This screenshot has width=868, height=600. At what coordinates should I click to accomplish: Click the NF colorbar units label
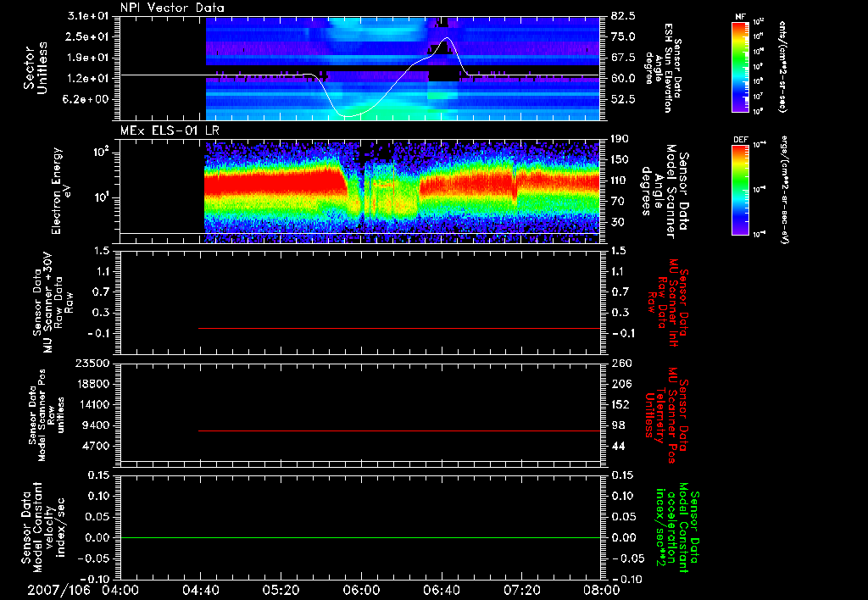[782, 66]
